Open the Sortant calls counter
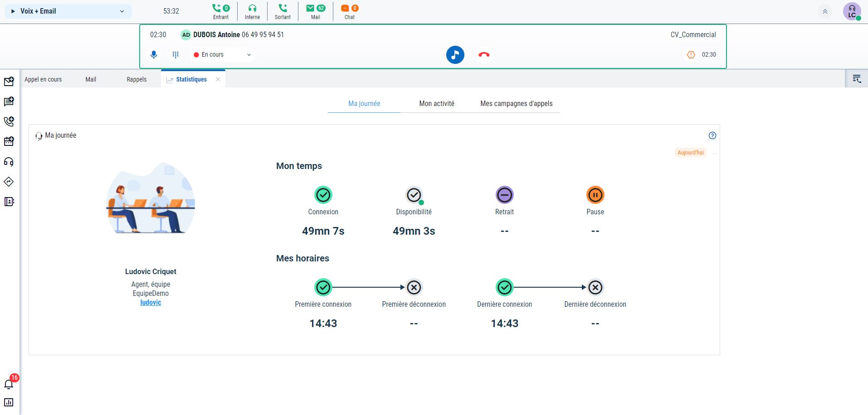Image resolution: width=868 pixels, height=415 pixels. (x=283, y=11)
